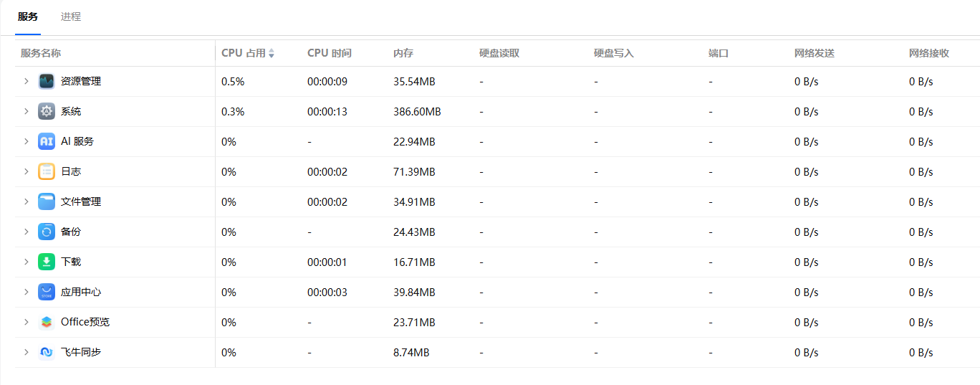The width and height of the screenshot is (980, 385).
Task: Click the 备份 backup icon
Action: pos(47,232)
